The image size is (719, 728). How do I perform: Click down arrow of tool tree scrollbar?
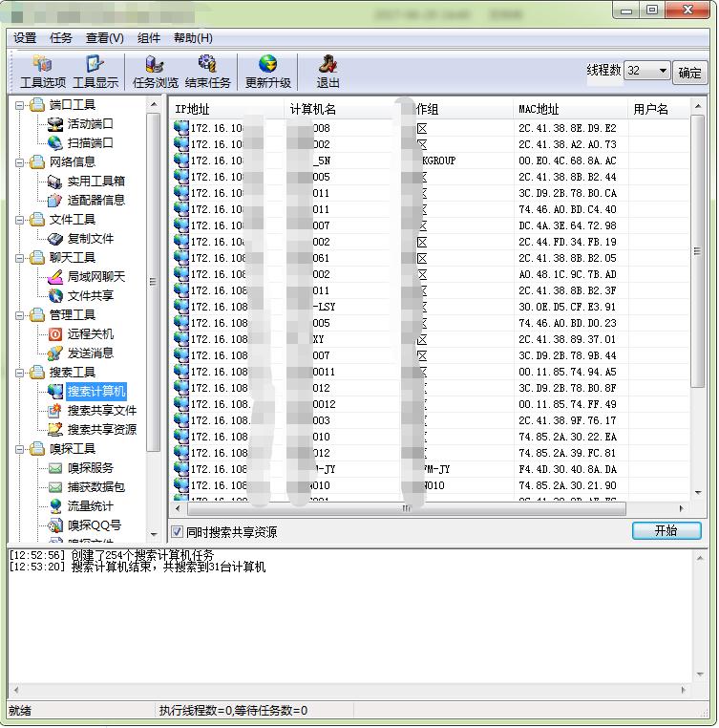coord(154,535)
